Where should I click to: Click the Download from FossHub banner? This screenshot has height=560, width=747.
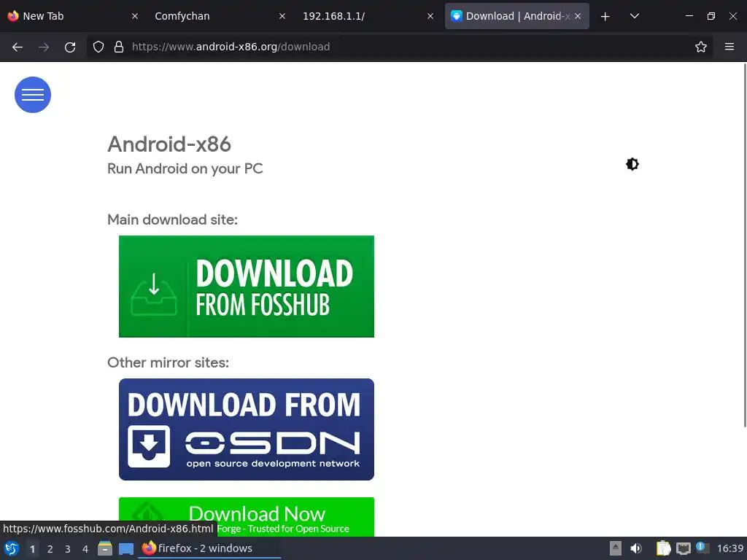click(x=247, y=286)
